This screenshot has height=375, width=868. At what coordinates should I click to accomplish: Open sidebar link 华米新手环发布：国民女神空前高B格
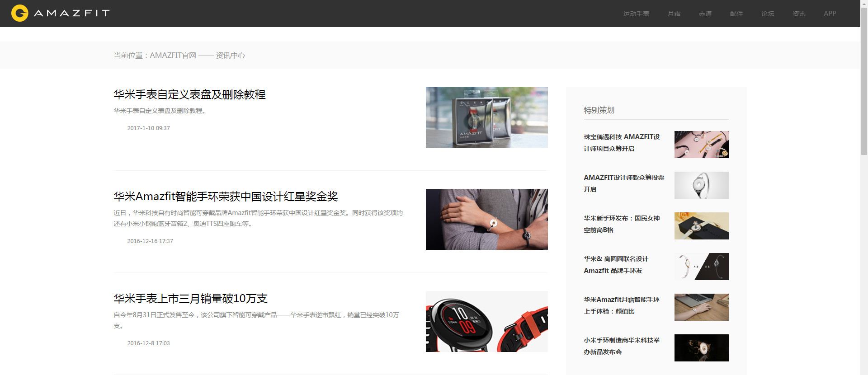(622, 224)
